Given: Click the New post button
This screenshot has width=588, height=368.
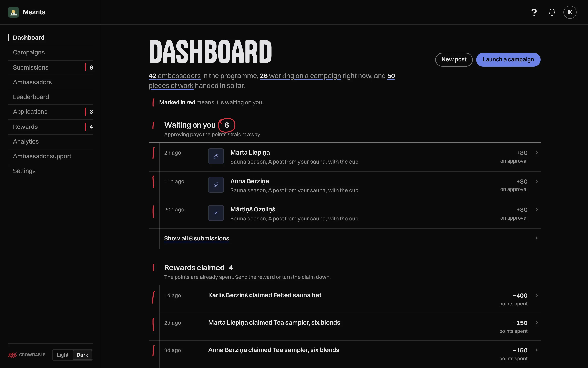Looking at the screenshot, I should [454, 60].
